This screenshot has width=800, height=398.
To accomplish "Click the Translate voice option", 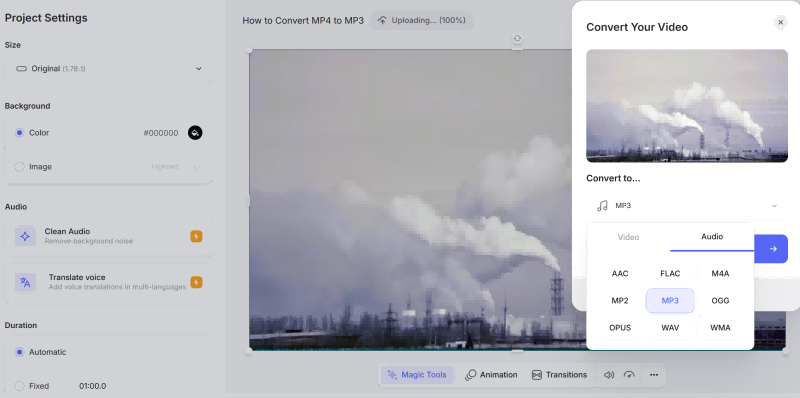I will click(x=108, y=282).
